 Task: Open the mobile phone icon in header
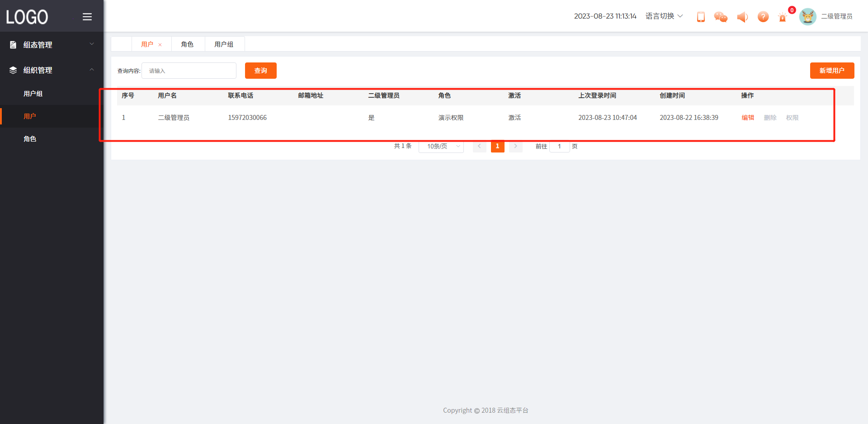701,17
